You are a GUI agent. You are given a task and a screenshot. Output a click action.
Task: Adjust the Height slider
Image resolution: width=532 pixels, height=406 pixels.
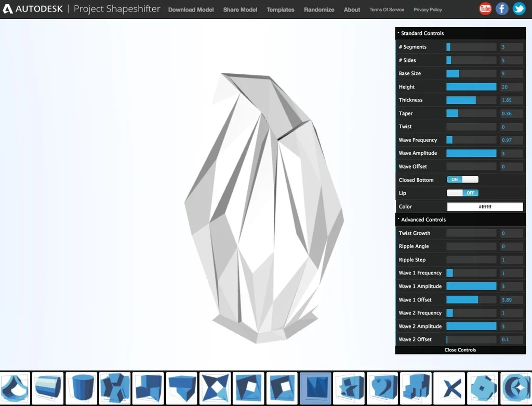[x=471, y=87]
